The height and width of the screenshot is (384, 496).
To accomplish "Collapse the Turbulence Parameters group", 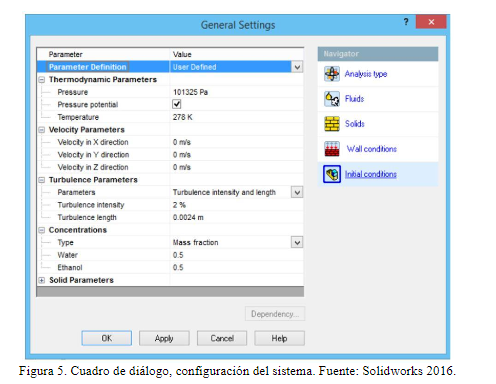I will pyautogui.click(x=42, y=180).
